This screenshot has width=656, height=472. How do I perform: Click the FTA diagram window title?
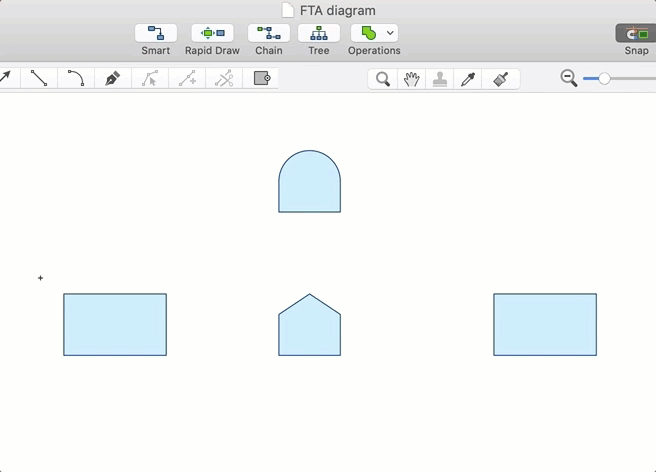click(x=338, y=10)
